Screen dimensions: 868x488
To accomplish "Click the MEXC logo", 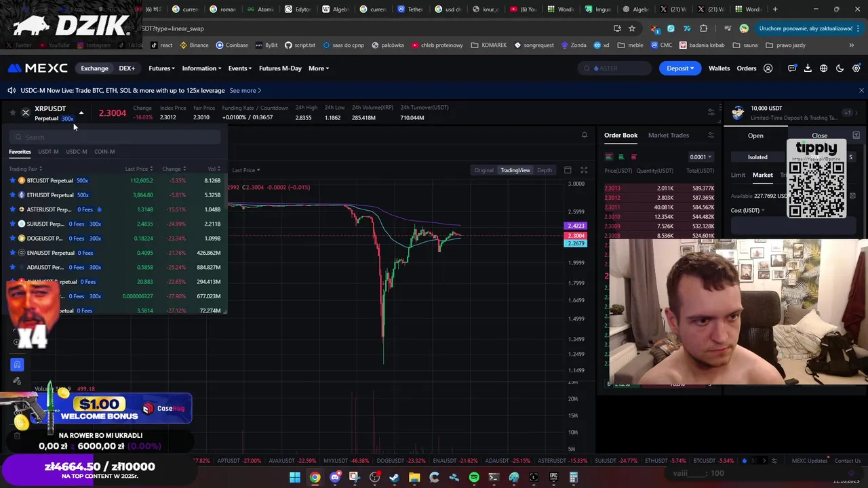I will [x=38, y=68].
